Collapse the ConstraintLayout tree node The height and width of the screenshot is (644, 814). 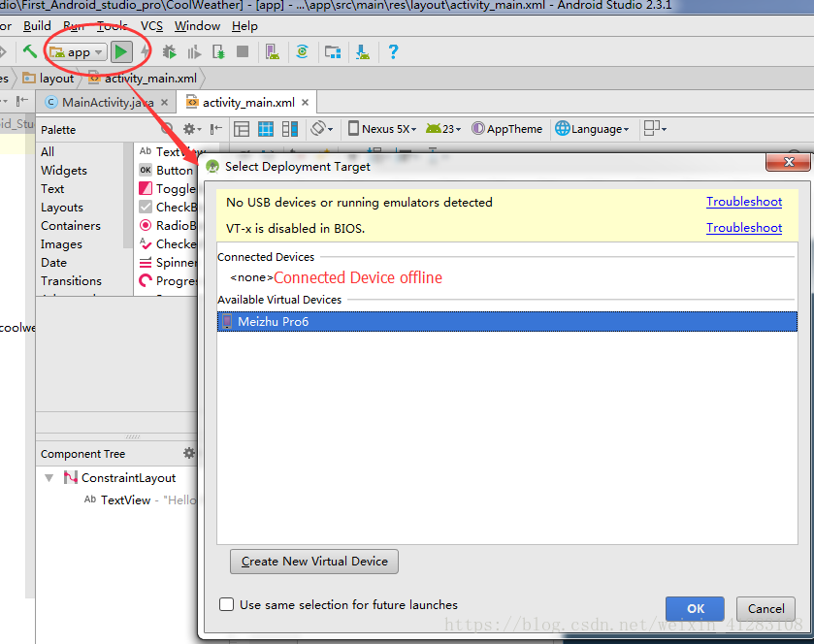49,478
